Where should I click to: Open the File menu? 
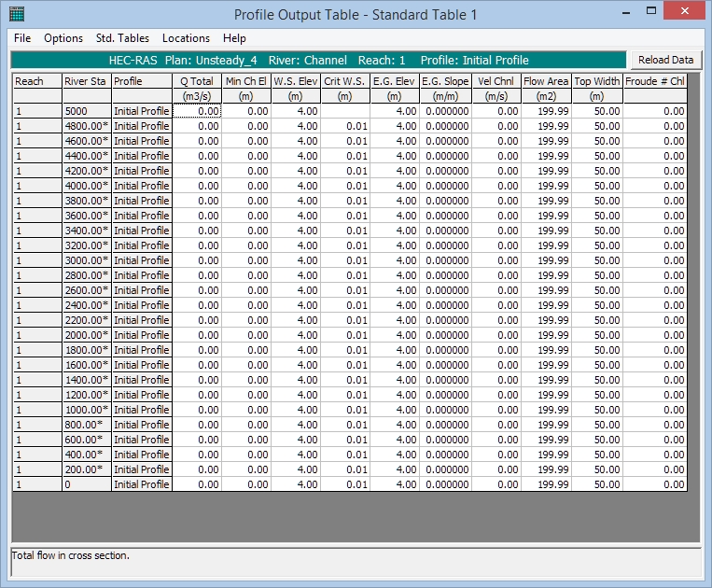[22, 38]
